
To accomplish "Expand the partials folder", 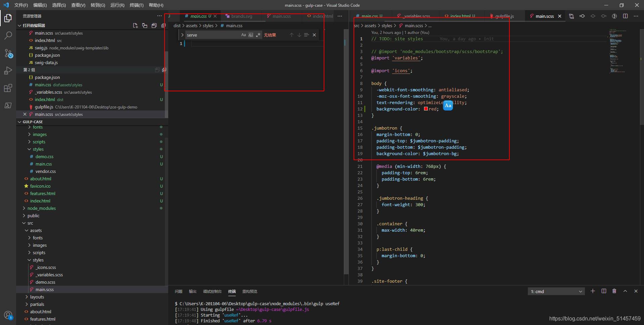I will 27,304.
